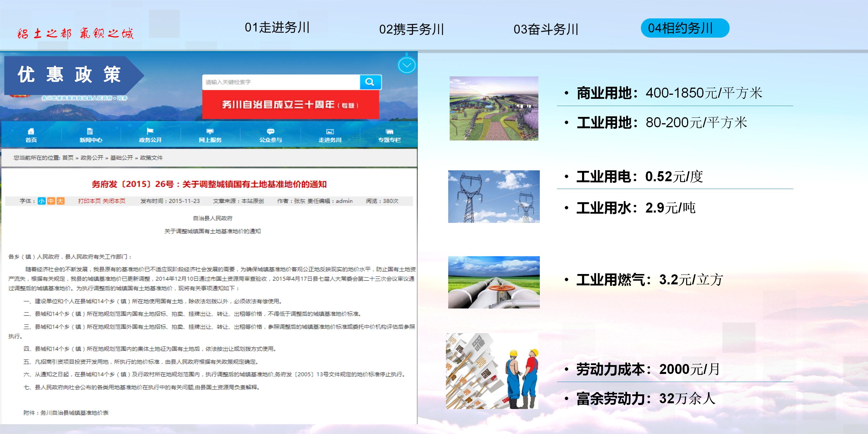The width and height of the screenshot is (868, 434).
Task: Click the picture icon above 走进务川
Action: 330,132
